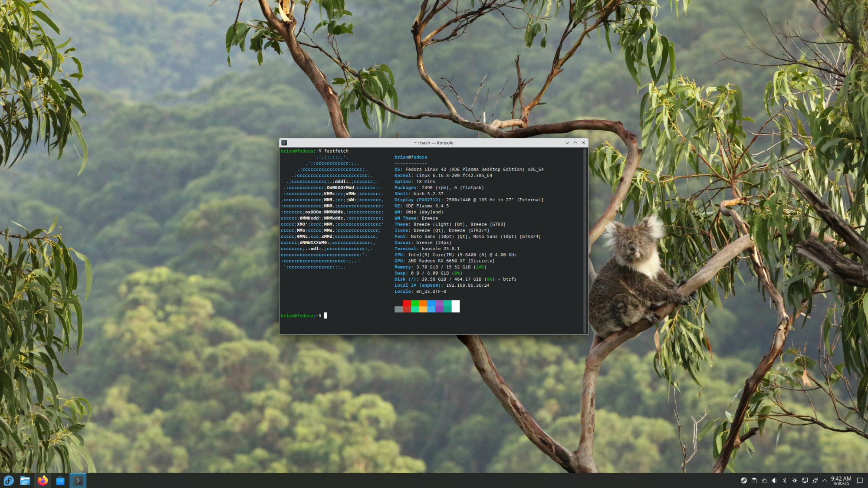868x488 pixels.
Task: Open the weather tray icon
Action: tap(764, 481)
